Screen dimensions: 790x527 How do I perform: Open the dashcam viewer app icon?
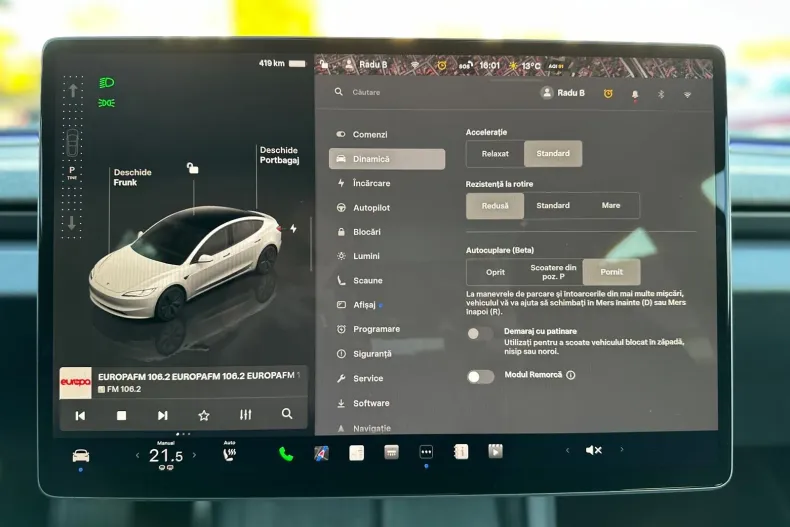(x=495, y=451)
